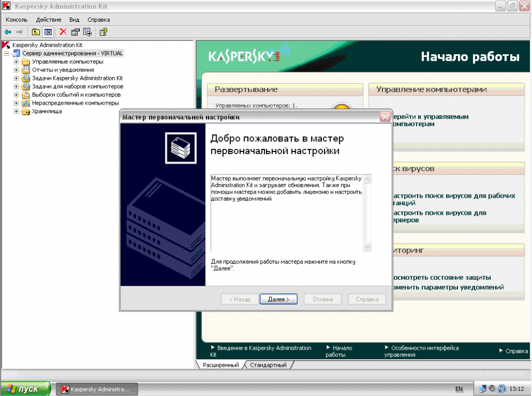Viewport: 532px width, 396px height.
Task: Expand the Выборки событий и компьютеров node
Action: click(x=16, y=95)
